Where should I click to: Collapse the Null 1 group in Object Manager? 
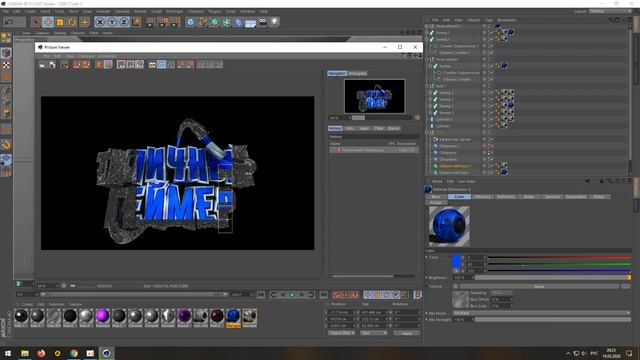point(427,86)
